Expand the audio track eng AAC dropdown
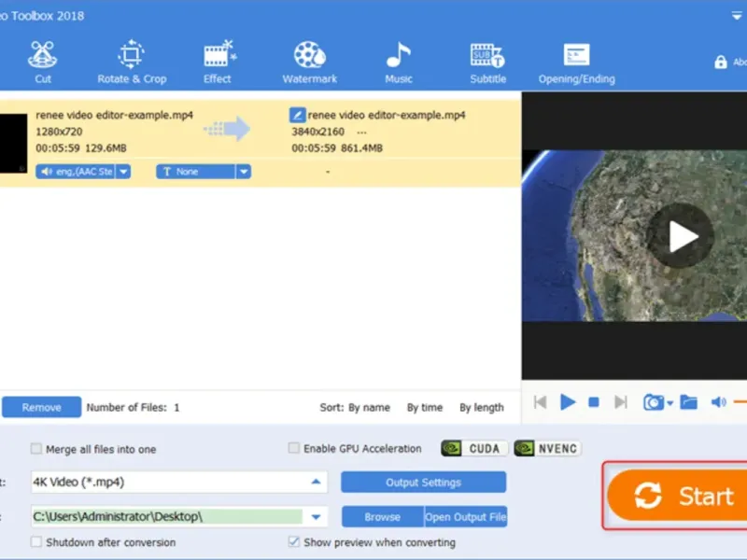Viewport: 747px width, 560px height. [123, 172]
